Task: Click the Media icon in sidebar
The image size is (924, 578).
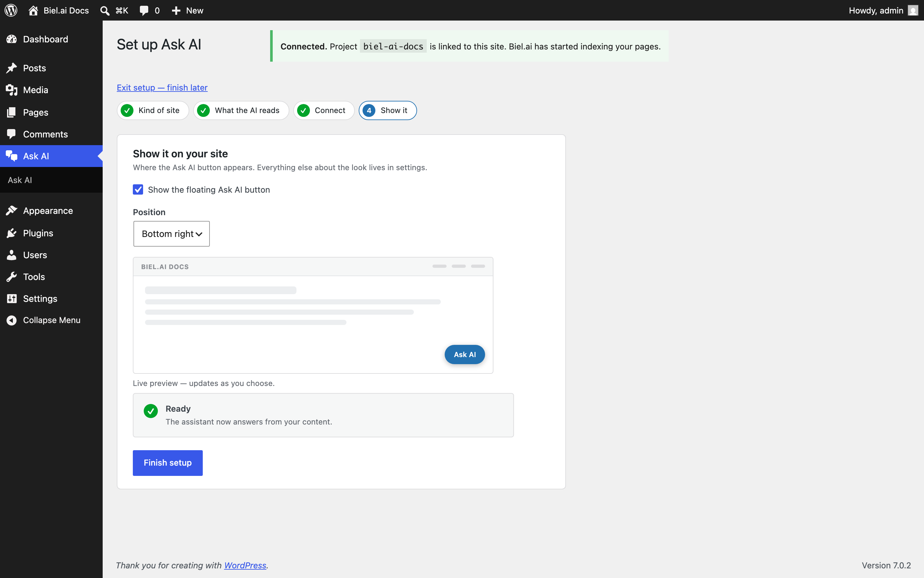Action: [x=12, y=90]
